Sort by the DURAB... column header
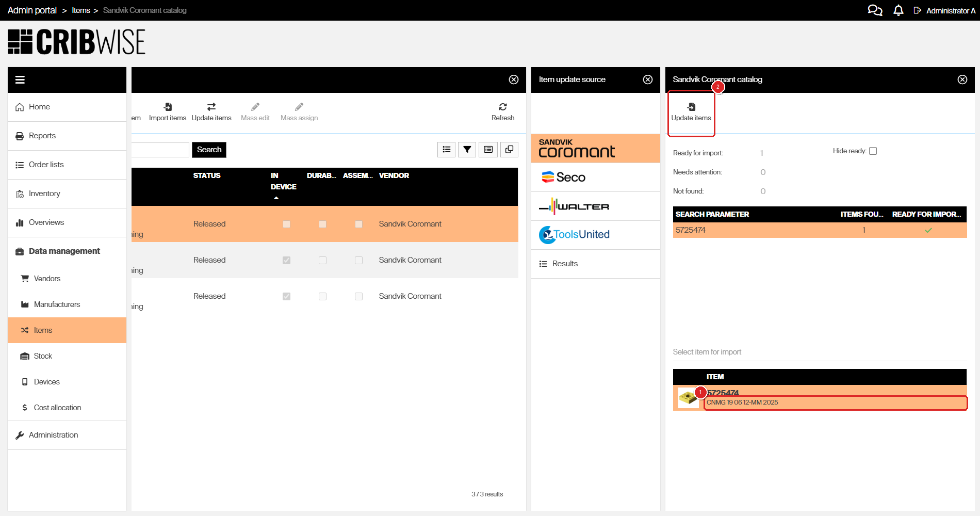 321,175
